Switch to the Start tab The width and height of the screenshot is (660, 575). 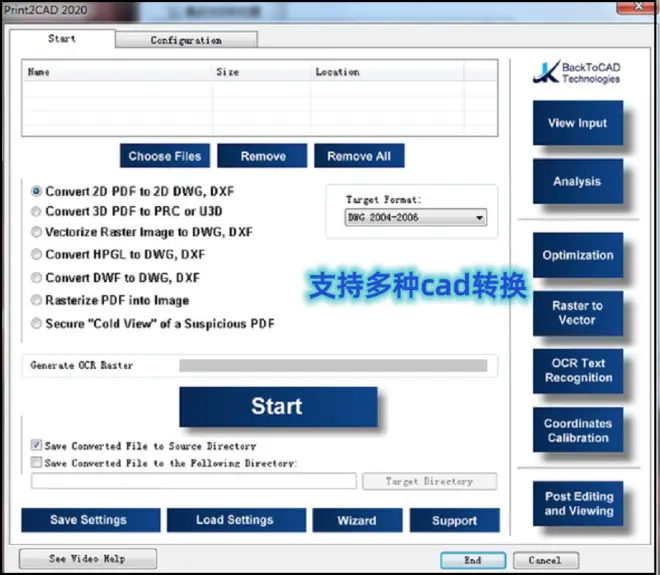click(x=62, y=39)
